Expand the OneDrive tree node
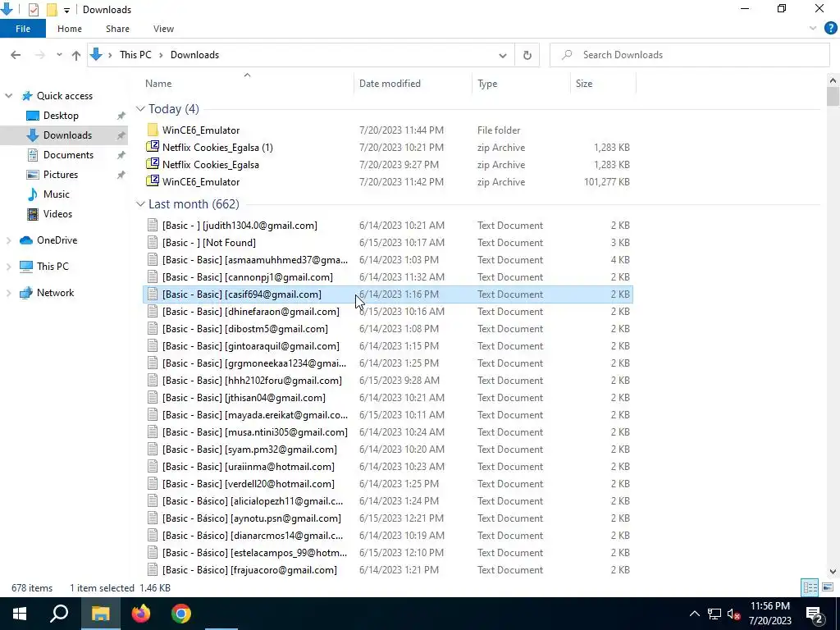Screen dimensions: 840x630 pyautogui.click(x=8, y=240)
